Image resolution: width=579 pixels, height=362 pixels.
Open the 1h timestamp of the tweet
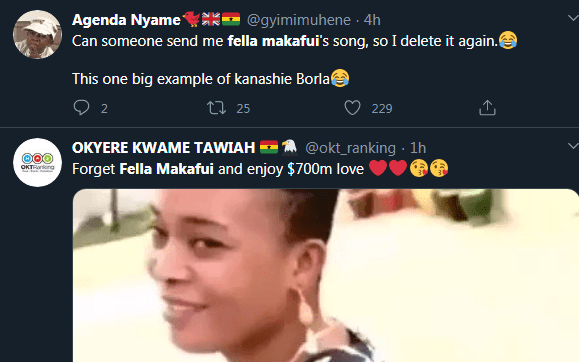[418, 148]
